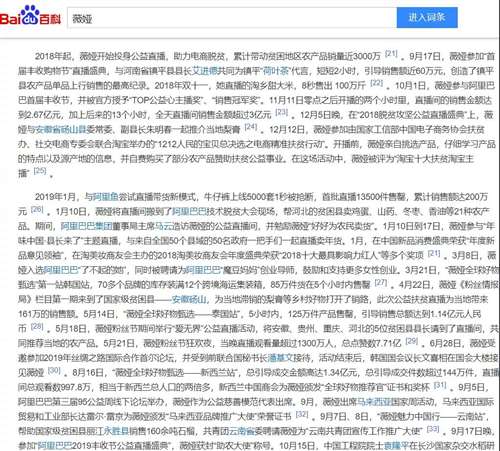Open the 阿里巴巴 link before 技术脱贫大会
Image resolution: width=500 pixels, height=451 pixels.
click(189, 211)
